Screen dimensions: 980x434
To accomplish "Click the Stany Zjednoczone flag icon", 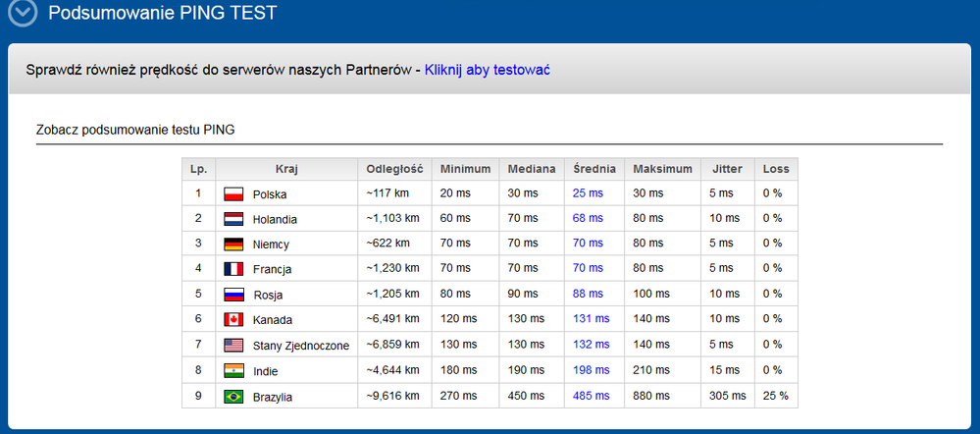I will point(233,345).
